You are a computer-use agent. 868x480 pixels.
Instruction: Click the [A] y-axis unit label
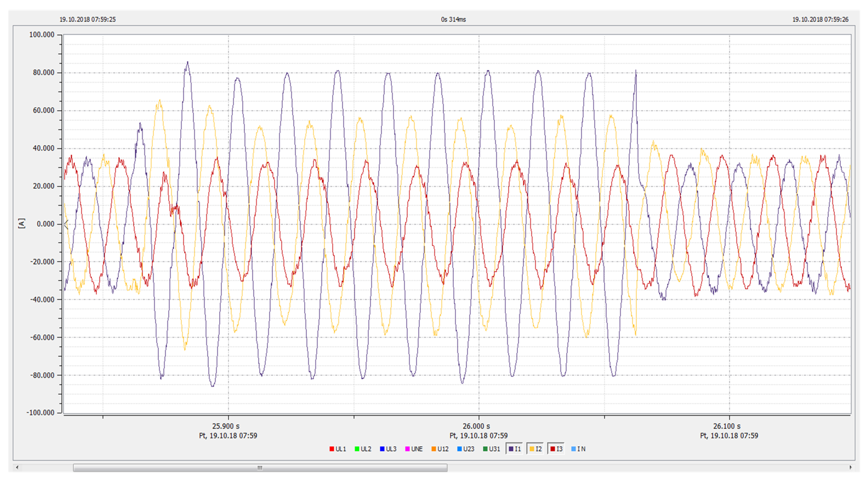(x=21, y=223)
